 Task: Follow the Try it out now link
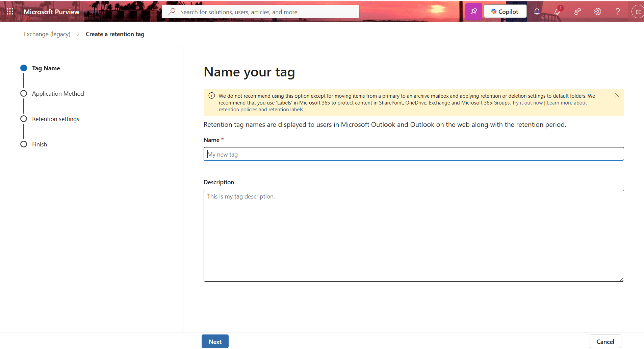click(527, 103)
